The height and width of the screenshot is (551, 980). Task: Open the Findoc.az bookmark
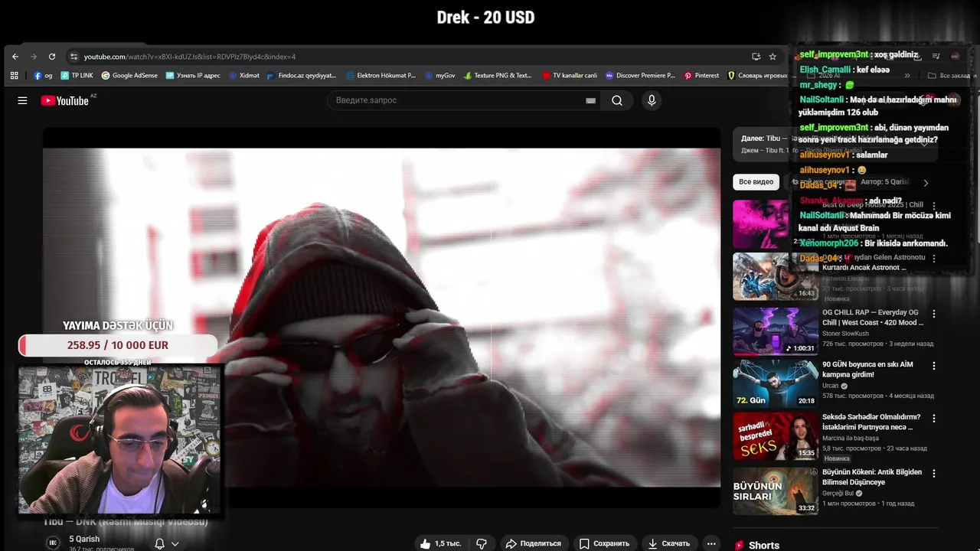pos(302,76)
